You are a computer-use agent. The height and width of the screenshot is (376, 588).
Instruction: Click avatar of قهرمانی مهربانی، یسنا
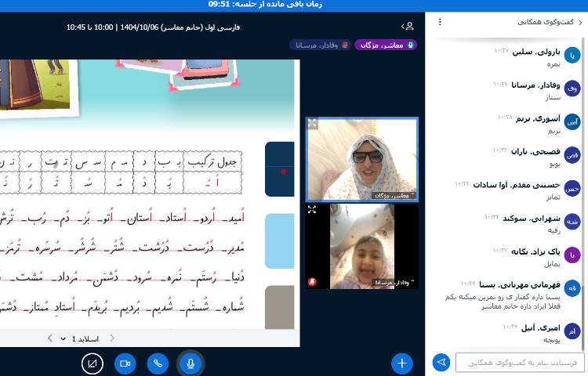[x=572, y=288]
